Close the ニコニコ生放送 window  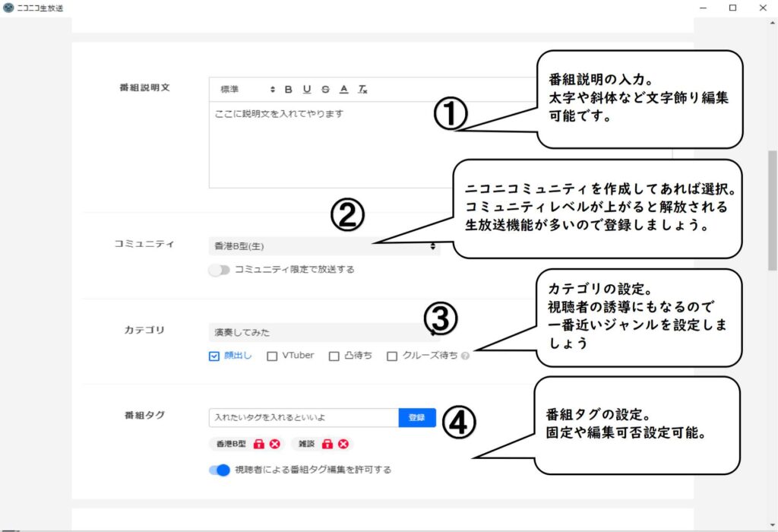763,8
